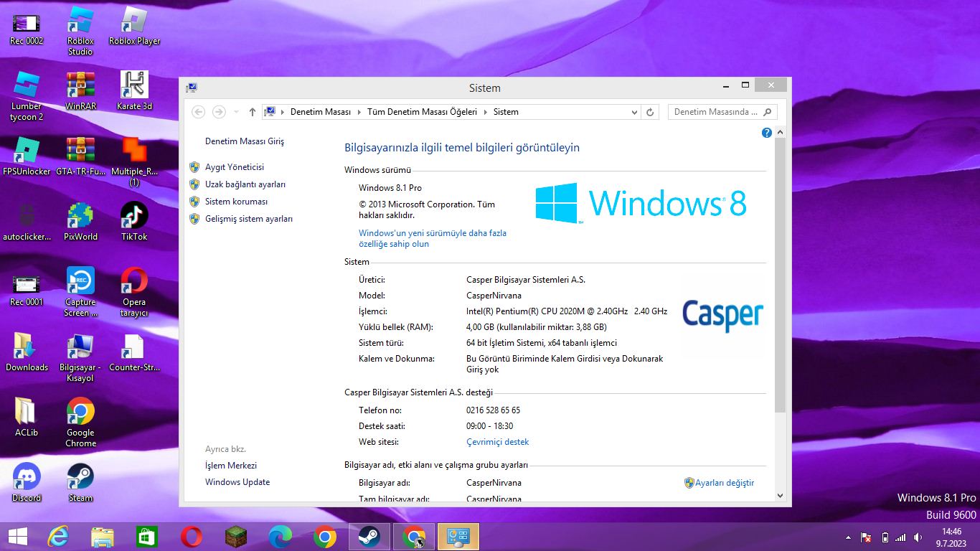980x551 pixels.
Task: Open Denetim Masası Giriş link
Action: click(245, 141)
